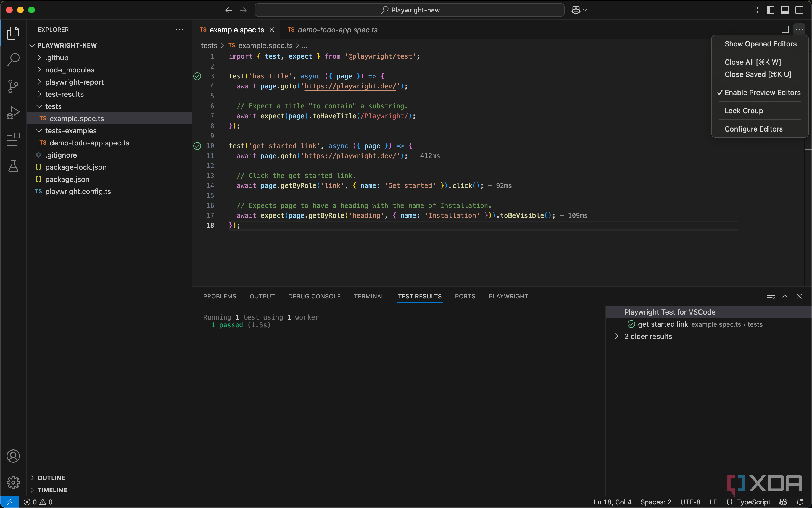Click the playwright.dev link on line 4
This screenshot has height=508, width=812.
pos(350,86)
